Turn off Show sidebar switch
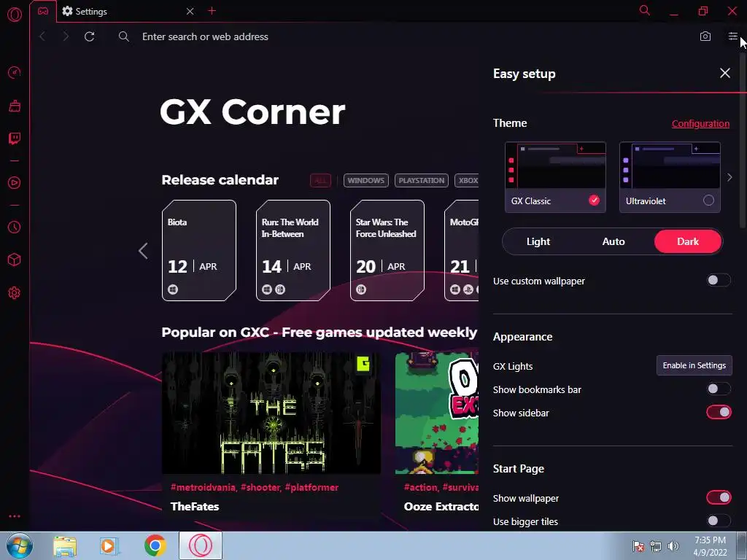747x560 pixels. click(719, 412)
